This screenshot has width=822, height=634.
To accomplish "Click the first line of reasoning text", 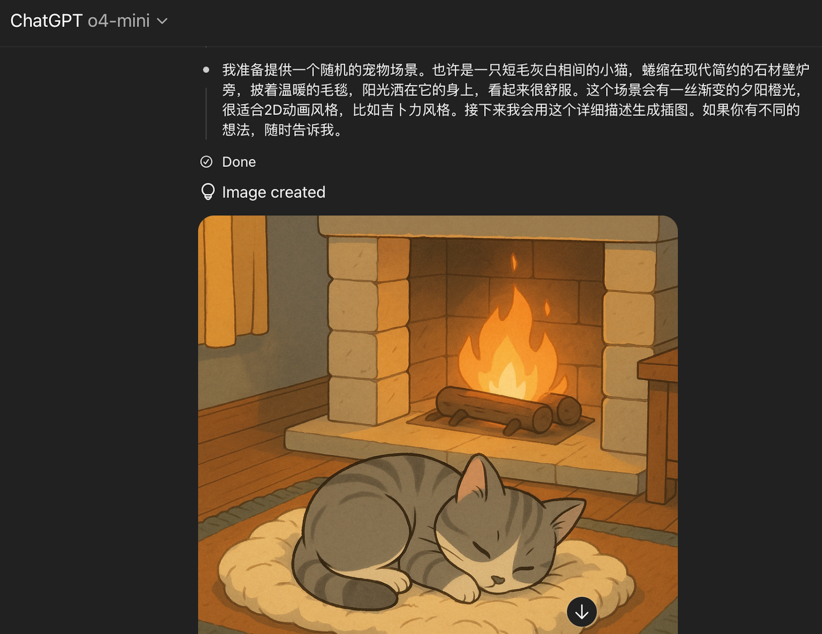I will 516,70.
